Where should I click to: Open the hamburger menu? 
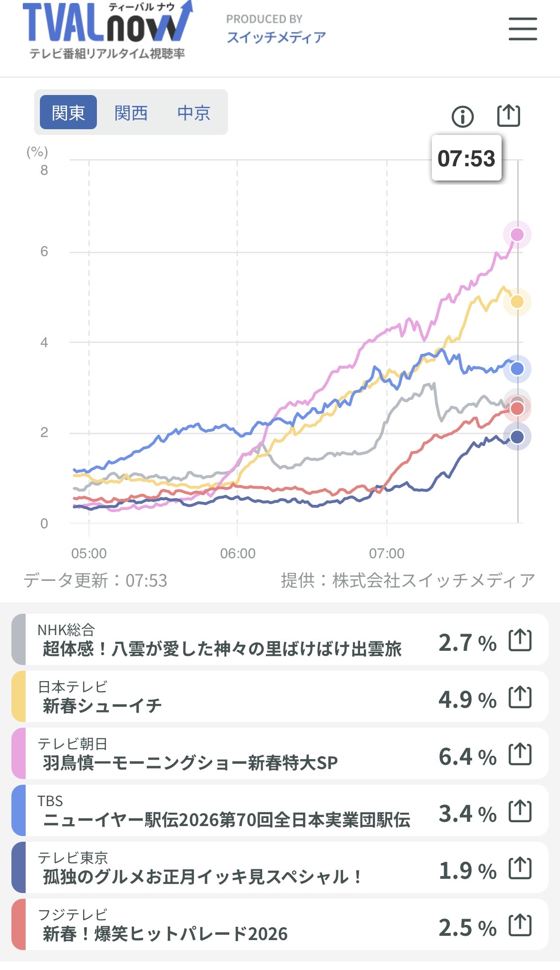tap(522, 29)
